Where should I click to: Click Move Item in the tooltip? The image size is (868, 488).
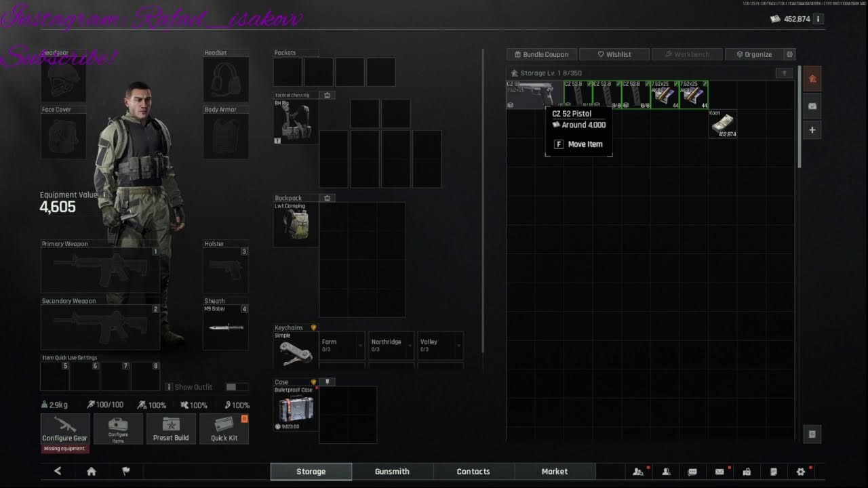coord(578,144)
